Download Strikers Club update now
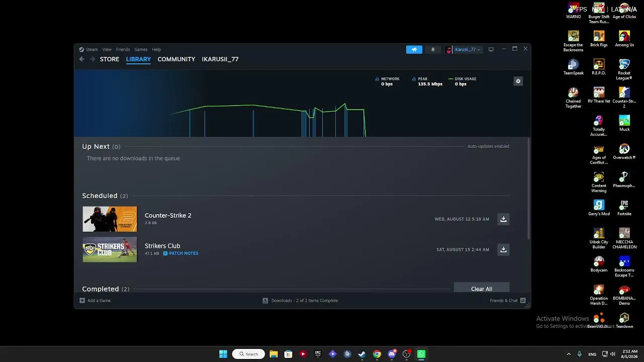This screenshot has height=362, width=644. pyautogui.click(x=503, y=249)
